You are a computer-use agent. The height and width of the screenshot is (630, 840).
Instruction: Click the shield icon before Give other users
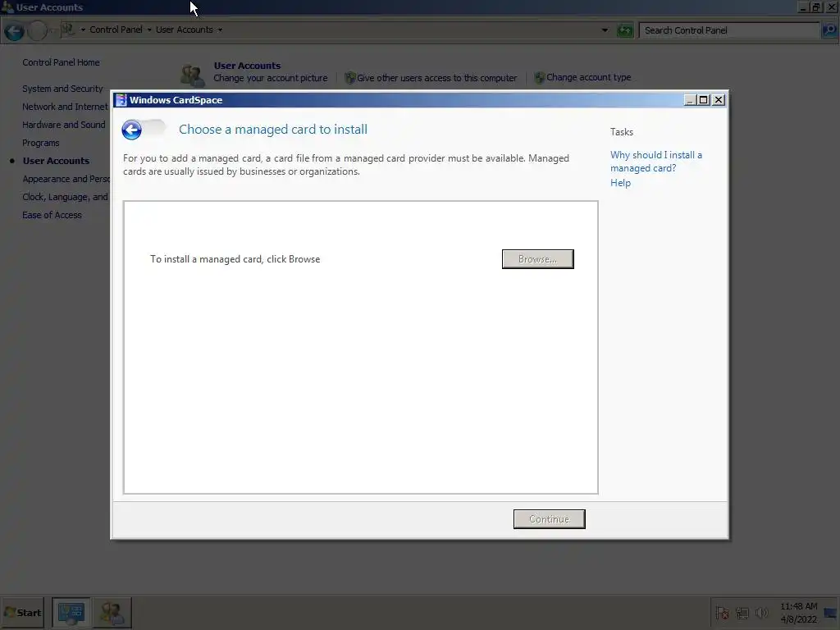349,78
